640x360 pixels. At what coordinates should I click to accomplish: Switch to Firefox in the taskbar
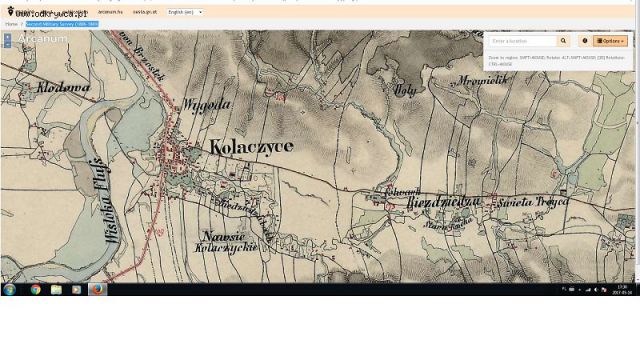pos(97,289)
